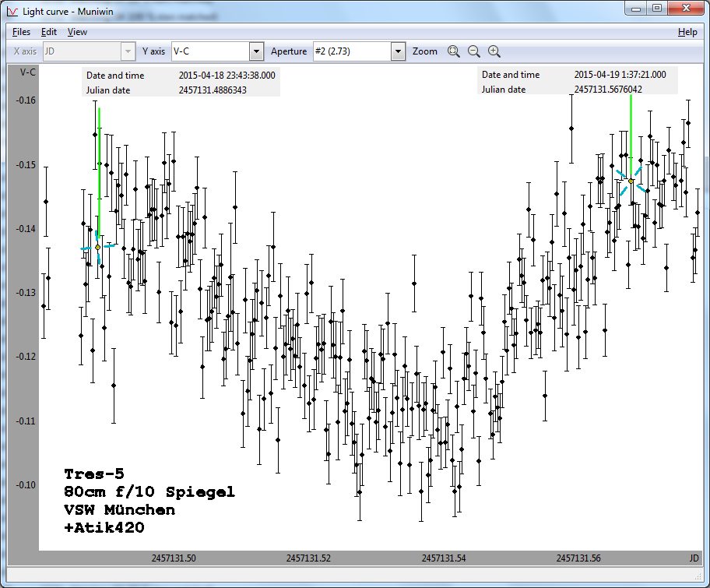Open the Files menu
This screenshot has width=710, height=588.
pyautogui.click(x=21, y=32)
